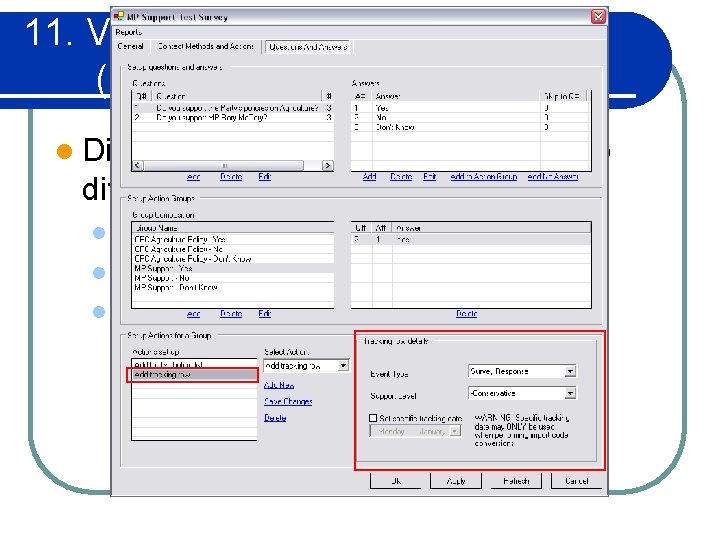Viewport: 720px width, 540px height.
Task: Open the Reports menu
Action: [129, 32]
